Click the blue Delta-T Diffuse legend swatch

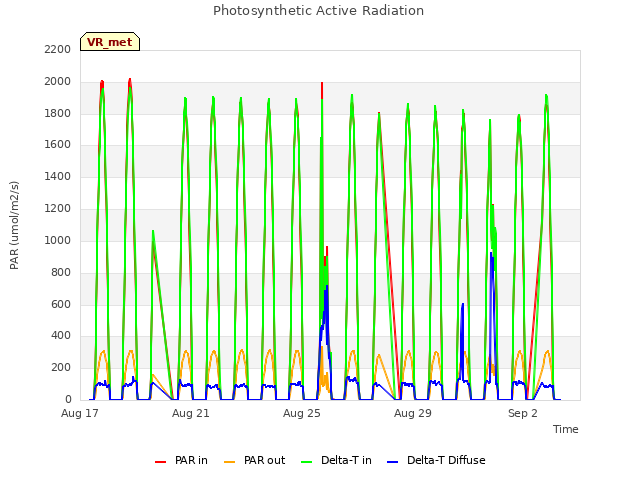392,462
